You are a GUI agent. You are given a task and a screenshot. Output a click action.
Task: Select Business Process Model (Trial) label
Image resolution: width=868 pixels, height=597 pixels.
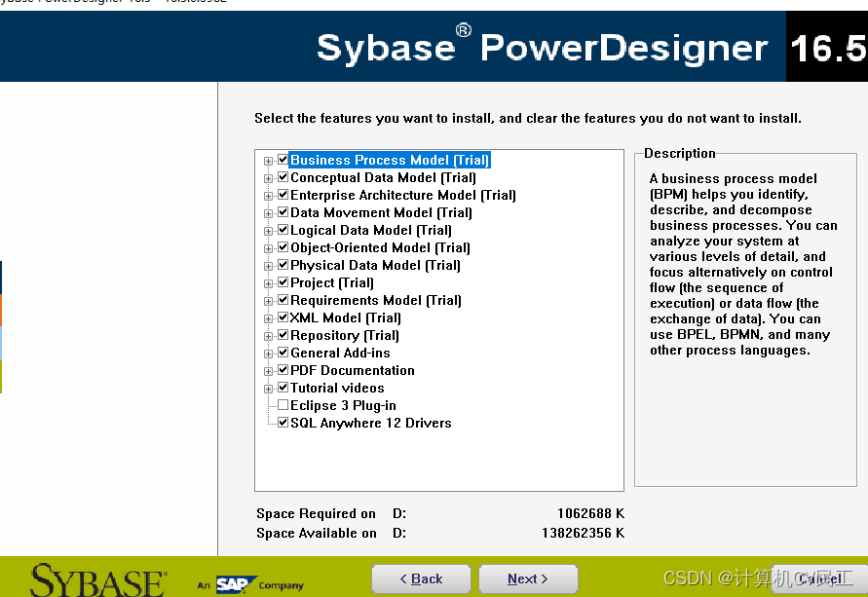tap(391, 160)
